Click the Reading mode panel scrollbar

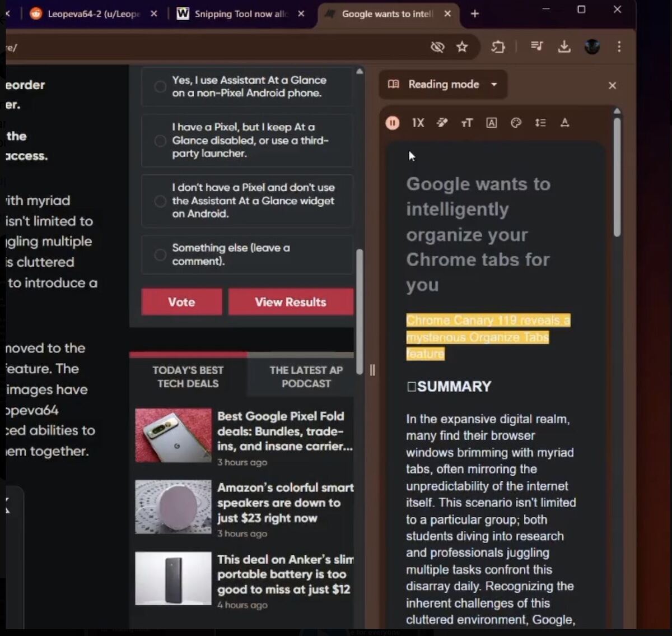(617, 177)
